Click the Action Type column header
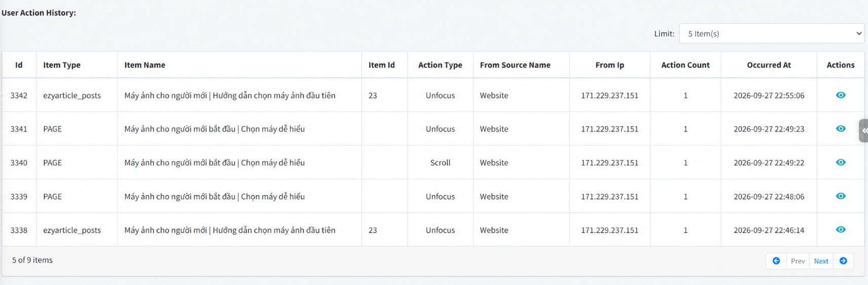Screen dimensions: 868x285 (x=440, y=65)
